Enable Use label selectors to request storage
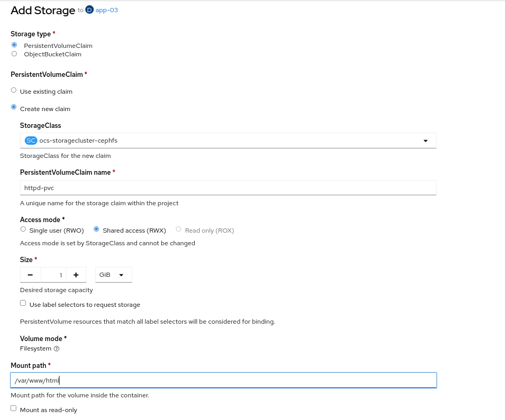505x420 pixels. pyautogui.click(x=23, y=303)
